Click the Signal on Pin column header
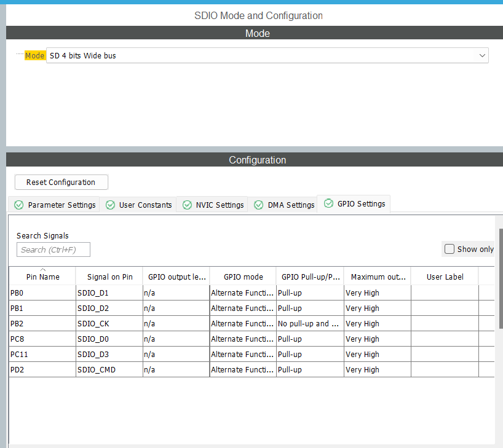Screen dimensions: 503x448 pos(109,277)
